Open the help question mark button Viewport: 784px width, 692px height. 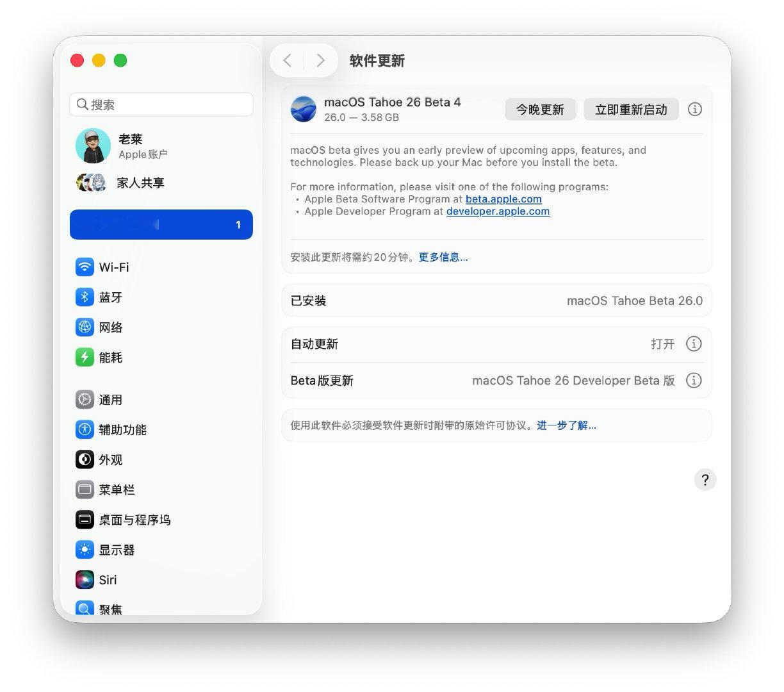pos(705,480)
